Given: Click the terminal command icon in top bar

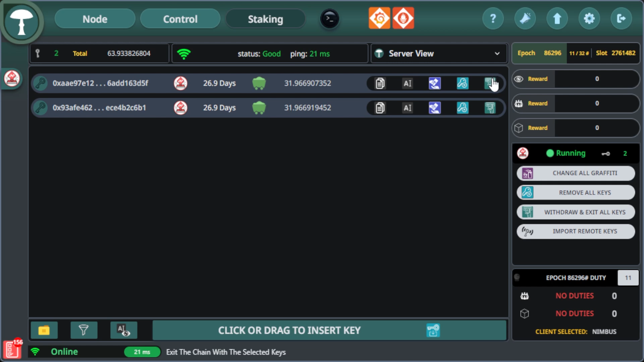Looking at the screenshot, I should coord(329,18).
